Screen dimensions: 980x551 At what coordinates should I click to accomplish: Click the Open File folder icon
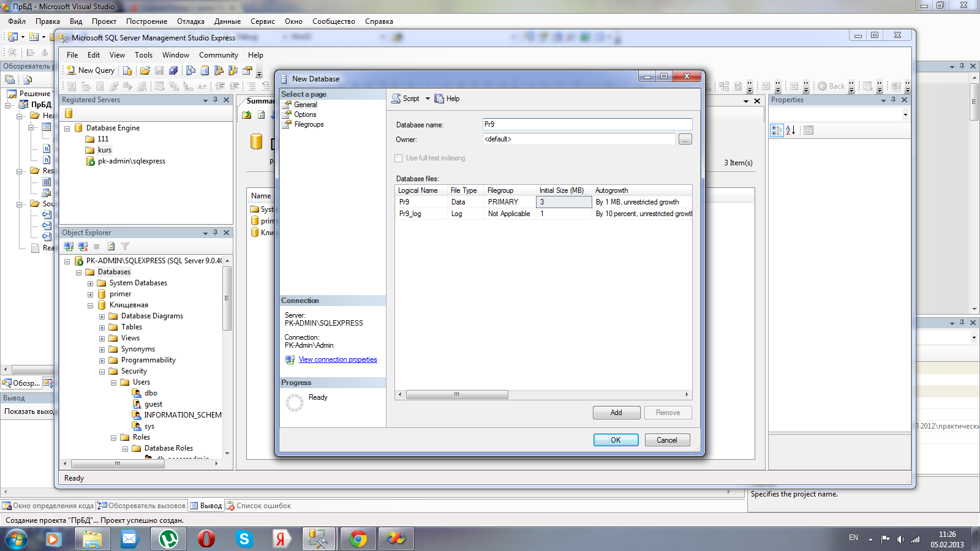point(145,70)
